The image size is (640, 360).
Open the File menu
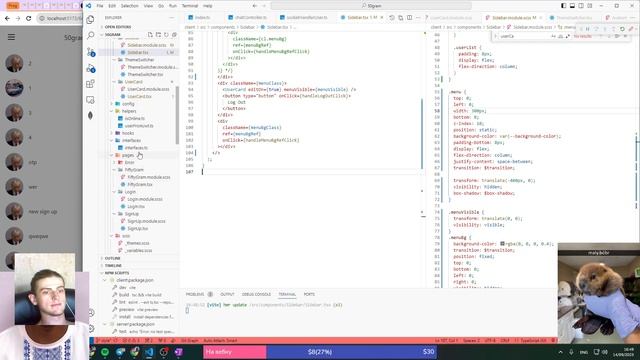tap(100, 6)
